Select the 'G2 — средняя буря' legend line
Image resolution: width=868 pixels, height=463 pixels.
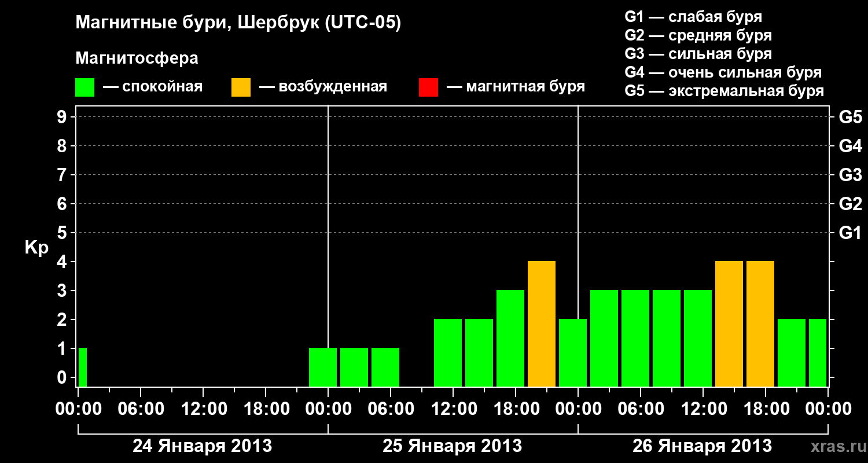[x=698, y=35]
